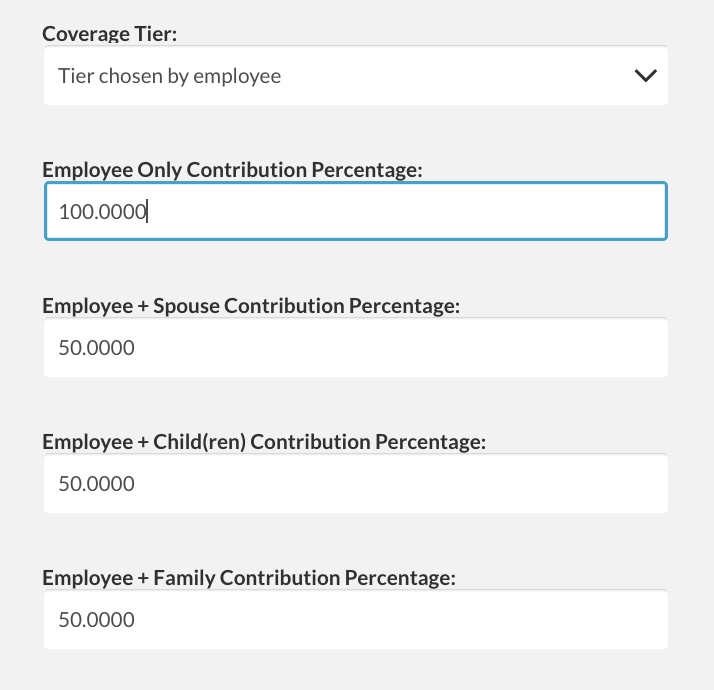Screen dimensions: 714x690
Task: Click the Employee + Family Contribution Percentage label
Action: pyautogui.click(x=249, y=578)
